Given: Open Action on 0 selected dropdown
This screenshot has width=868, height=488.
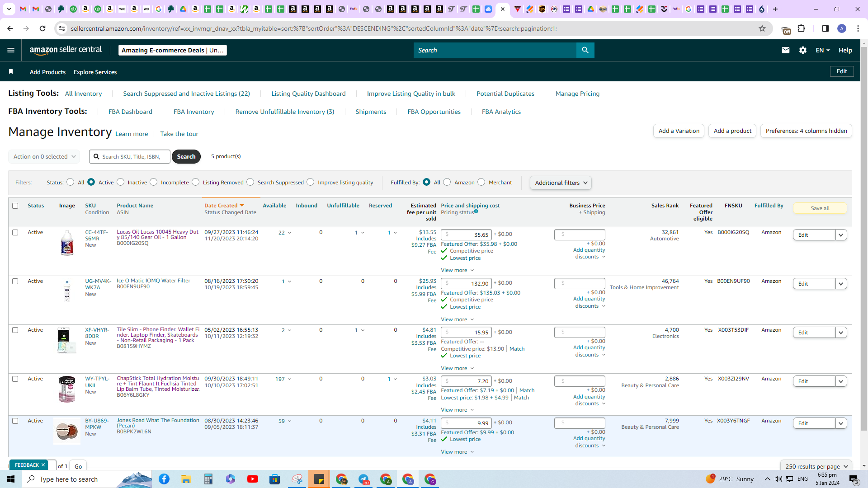Looking at the screenshot, I should (44, 156).
